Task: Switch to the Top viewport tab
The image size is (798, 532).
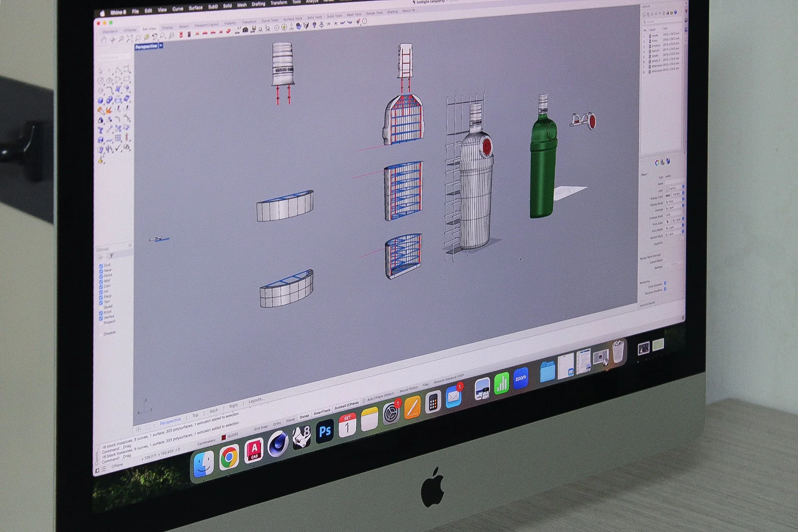Action: coord(195,415)
